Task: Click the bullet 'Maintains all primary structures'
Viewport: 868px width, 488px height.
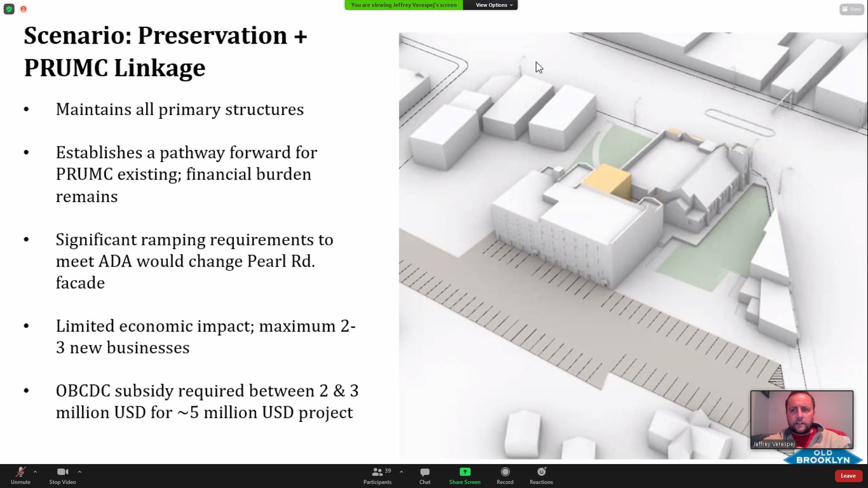Action: (x=180, y=109)
